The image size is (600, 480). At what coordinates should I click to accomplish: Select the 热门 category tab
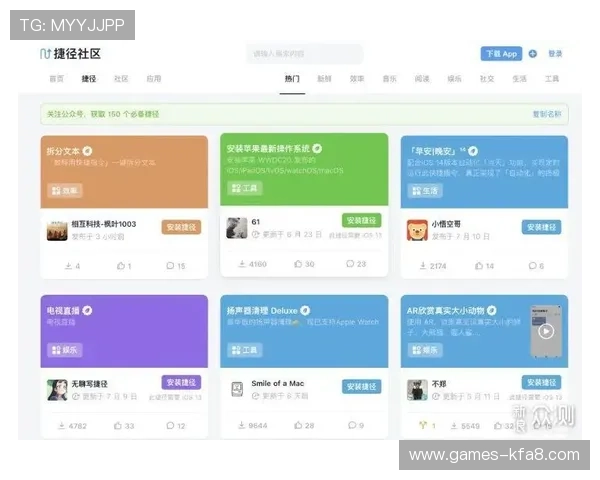[x=292, y=79]
